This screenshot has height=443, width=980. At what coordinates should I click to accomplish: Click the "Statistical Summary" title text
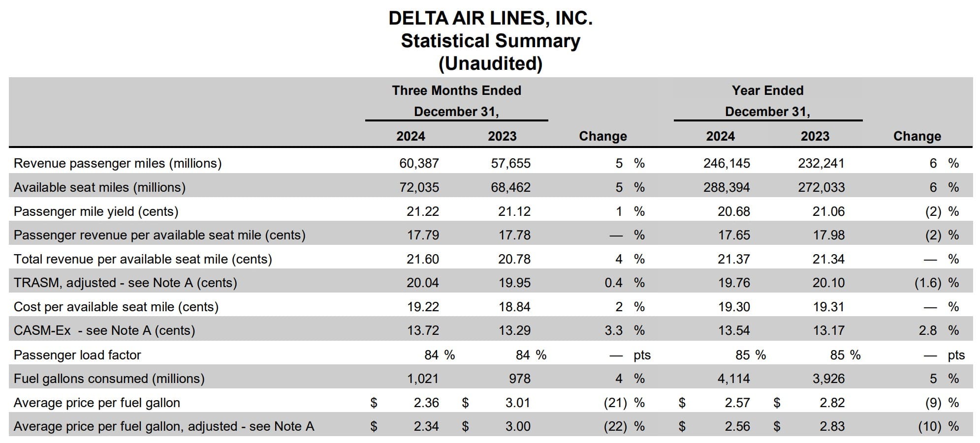click(x=490, y=41)
